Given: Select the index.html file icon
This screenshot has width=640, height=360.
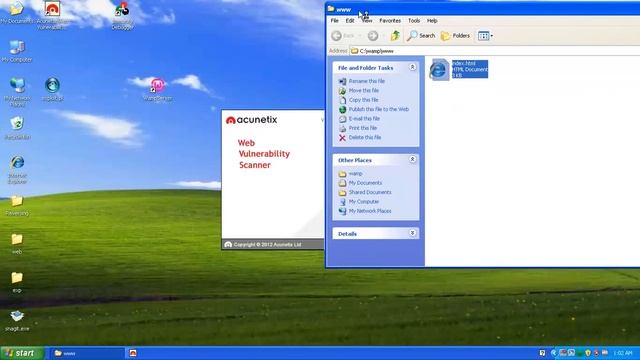Looking at the screenshot, I should pyautogui.click(x=439, y=70).
